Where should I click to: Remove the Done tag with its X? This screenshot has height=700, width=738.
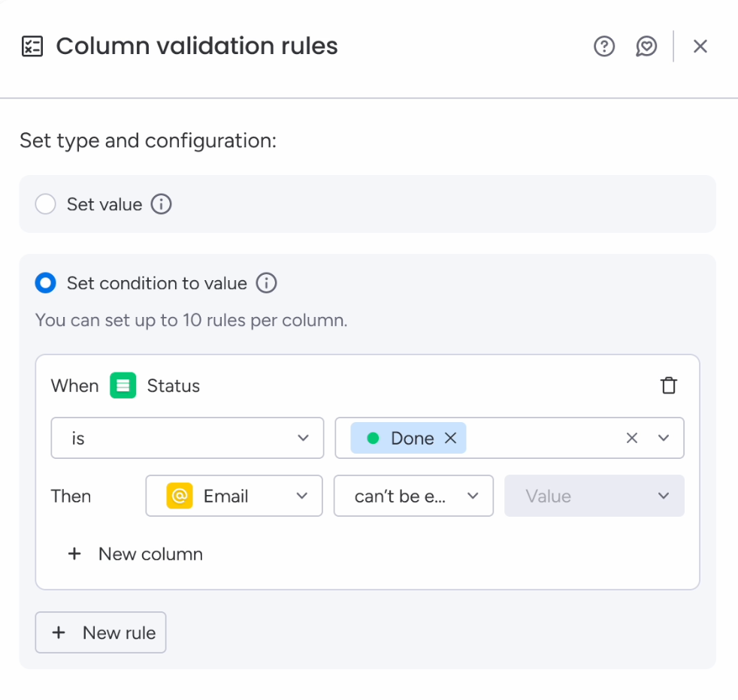[451, 439]
